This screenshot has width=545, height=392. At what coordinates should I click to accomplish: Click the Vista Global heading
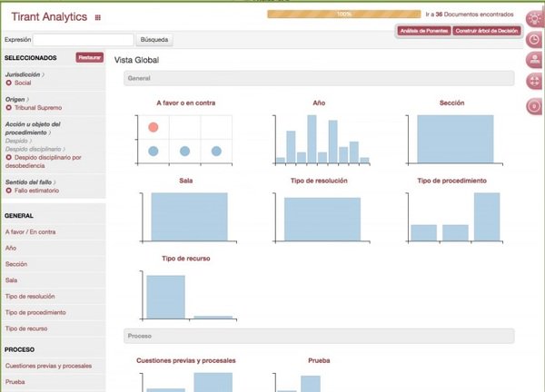pos(136,60)
